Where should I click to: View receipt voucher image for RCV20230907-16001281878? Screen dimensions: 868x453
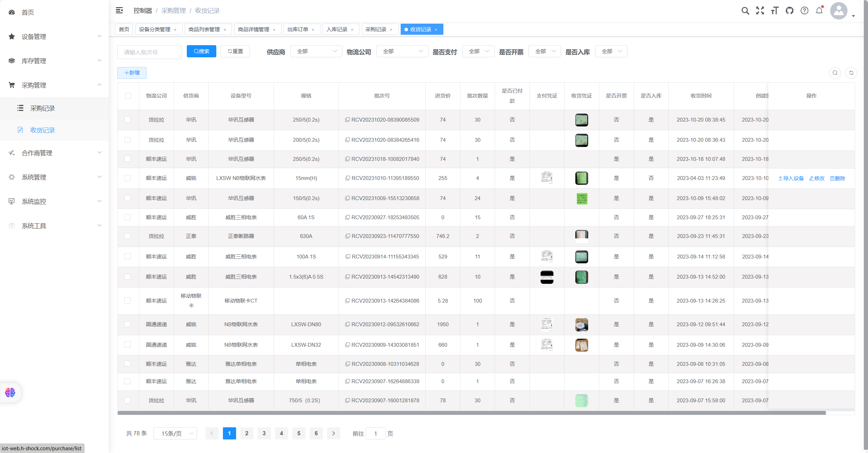(x=582, y=401)
